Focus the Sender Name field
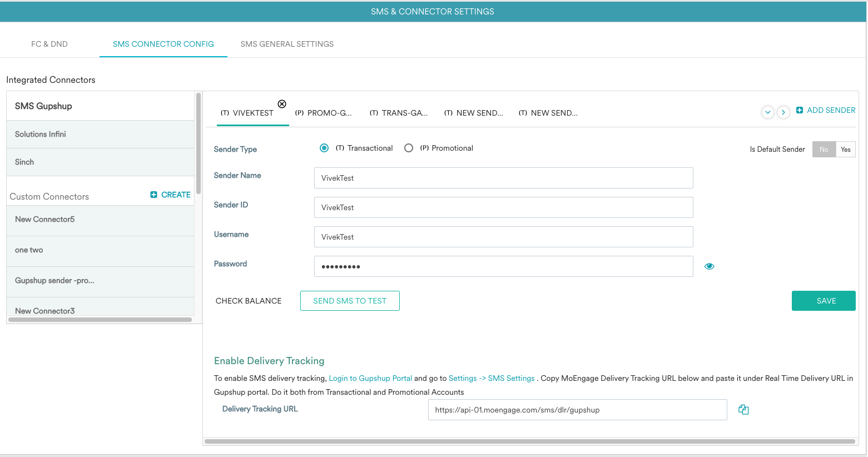The height and width of the screenshot is (457, 868). click(x=504, y=178)
